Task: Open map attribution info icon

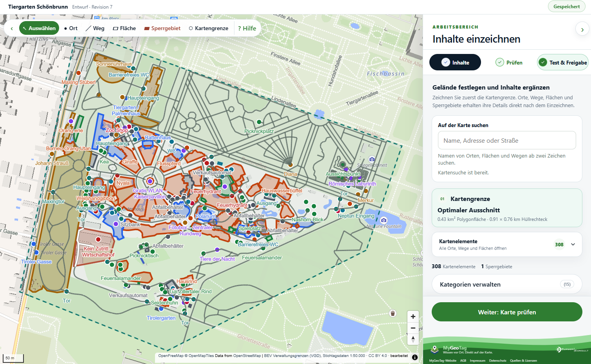Action: (415, 357)
